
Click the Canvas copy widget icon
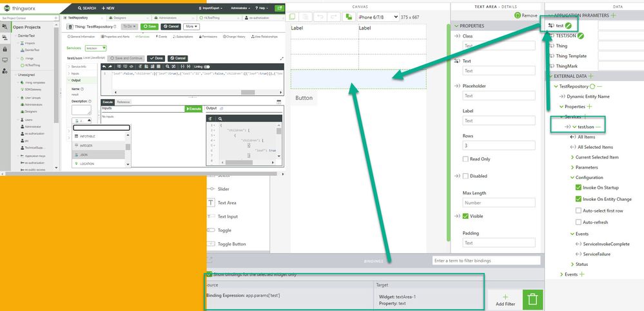[x=292, y=16]
